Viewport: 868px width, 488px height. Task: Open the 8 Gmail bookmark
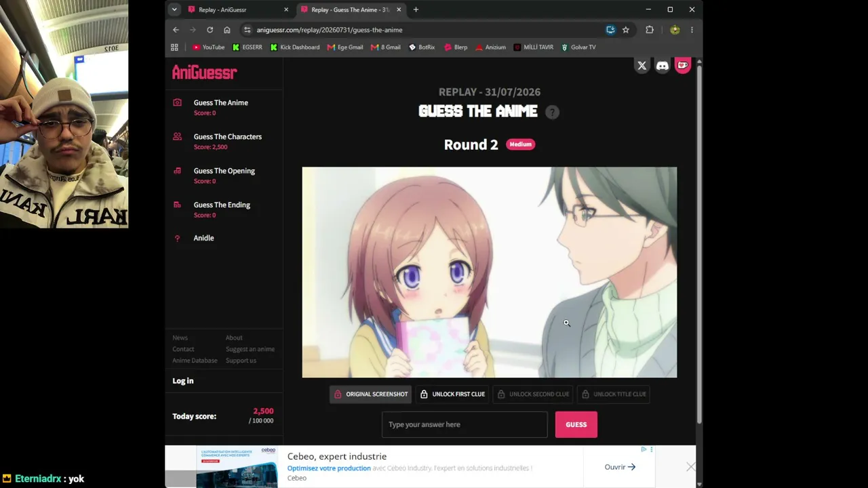point(386,47)
